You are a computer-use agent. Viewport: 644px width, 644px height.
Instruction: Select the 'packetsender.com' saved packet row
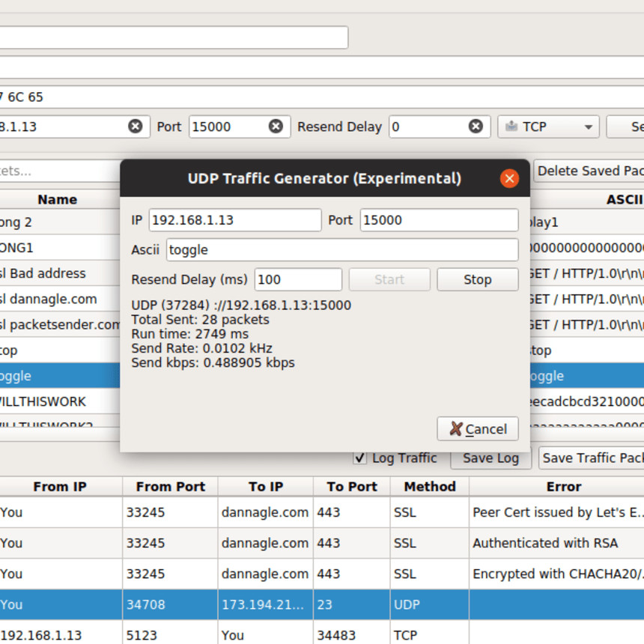tap(60, 325)
